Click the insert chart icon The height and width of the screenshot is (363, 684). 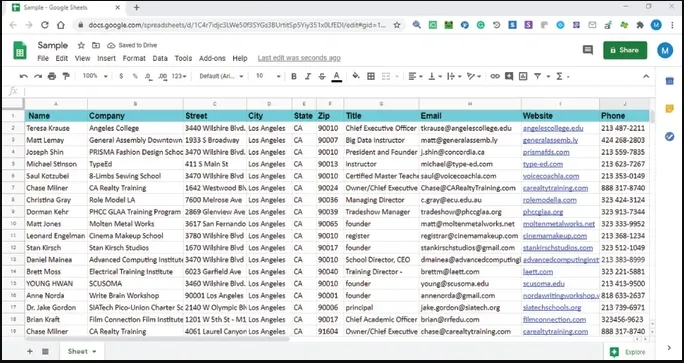[x=523, y=76]
